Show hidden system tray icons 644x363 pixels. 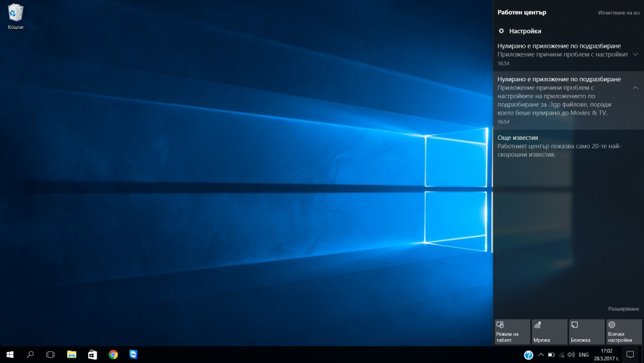point(540,355)
